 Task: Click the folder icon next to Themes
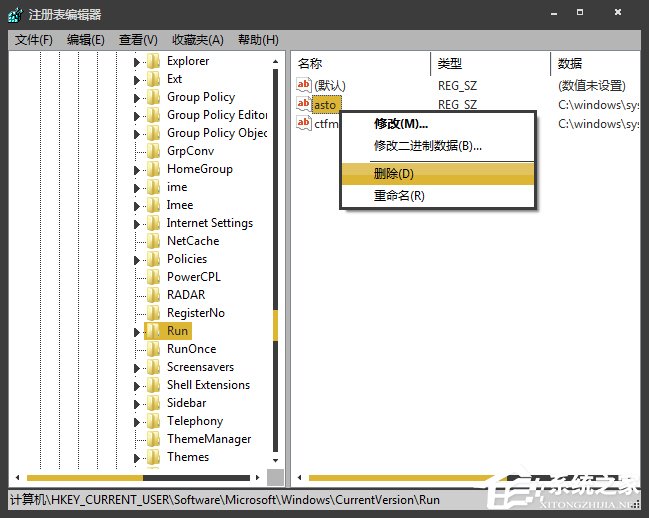(x=153, y=457)
